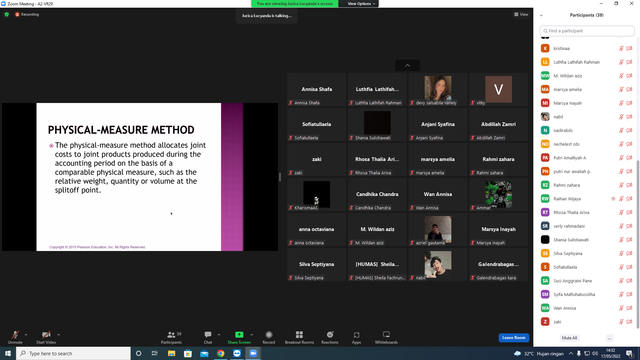
Task: Open share options arrow beside Share Screen
Action: coord(251,335)
